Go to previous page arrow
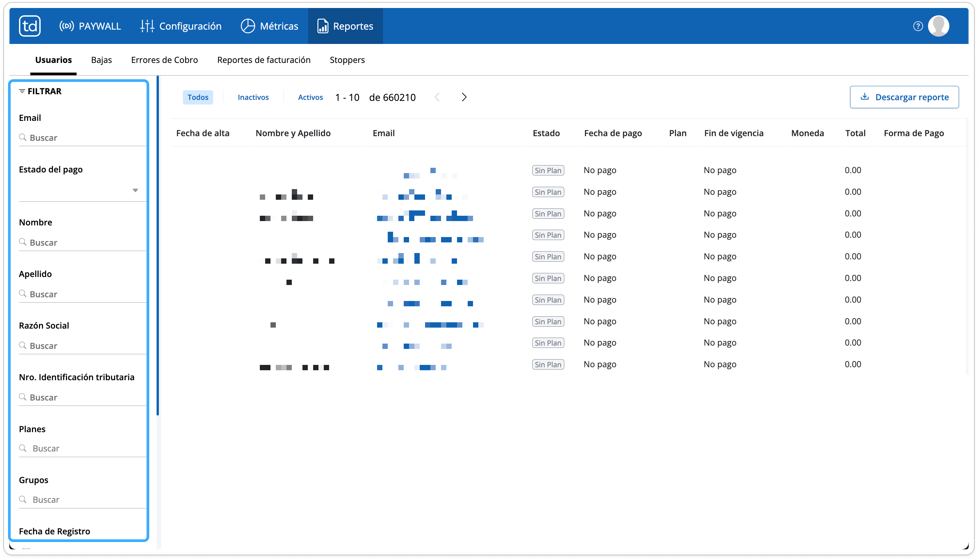The width and height of the screenshot is (978, 560). click(437, 97)
